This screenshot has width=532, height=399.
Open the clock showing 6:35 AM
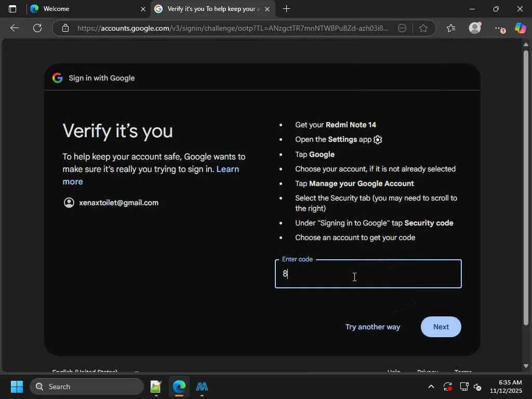point(506,387)
